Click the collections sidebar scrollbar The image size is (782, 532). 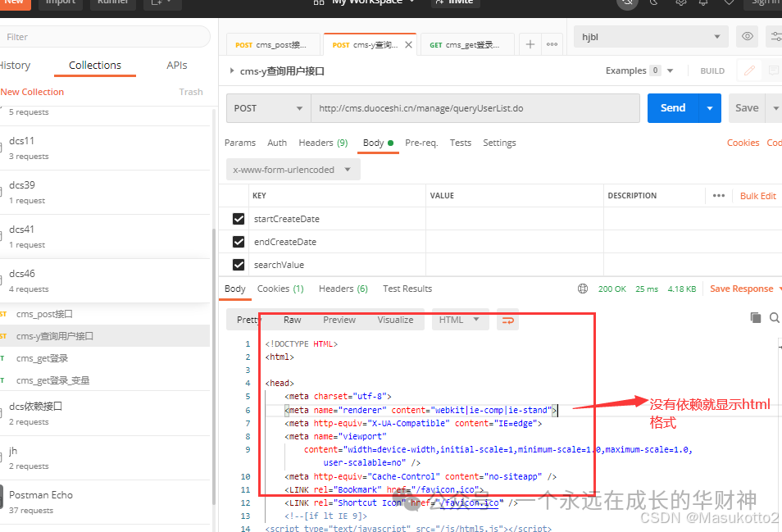click(214, 366)
